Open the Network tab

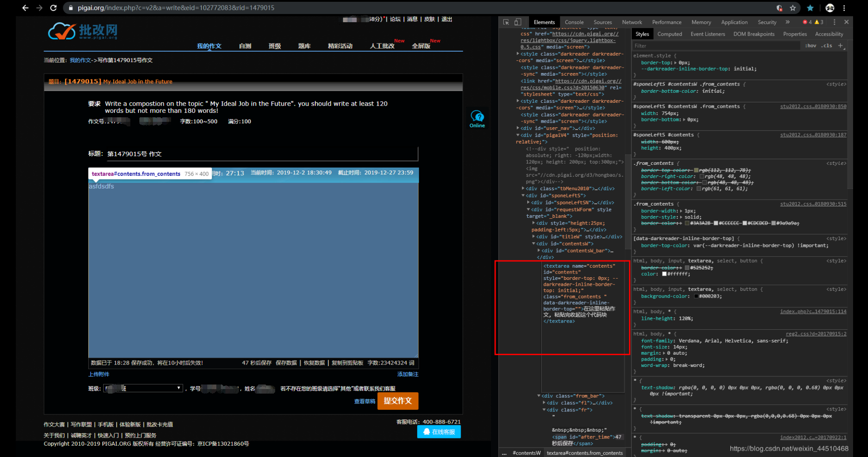coord(632,22)
